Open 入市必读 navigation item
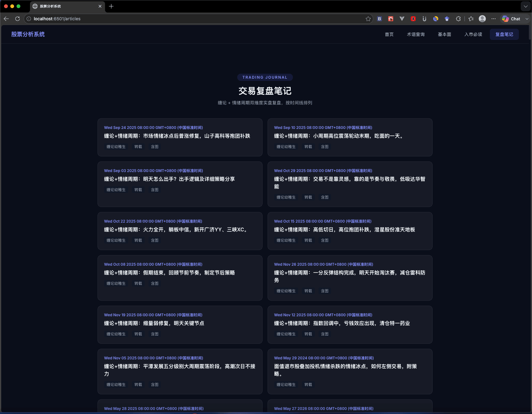532x414 pixels. click(473, 34)
